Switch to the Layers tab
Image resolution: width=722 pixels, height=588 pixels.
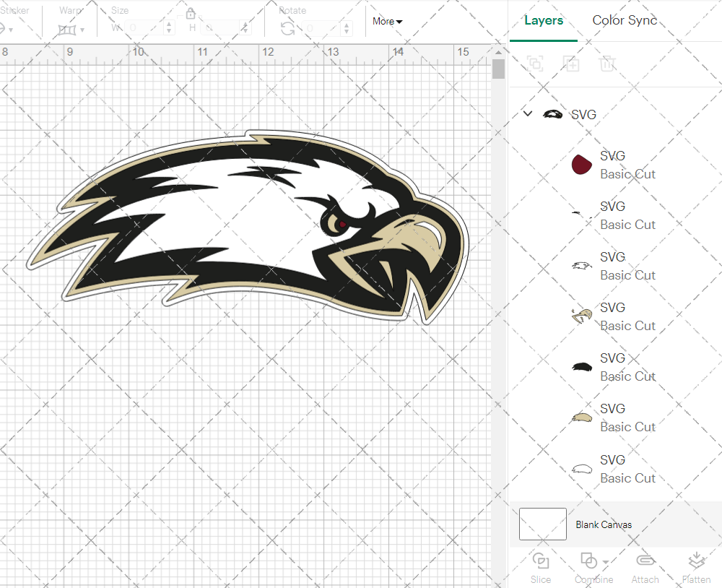(544, 20)
